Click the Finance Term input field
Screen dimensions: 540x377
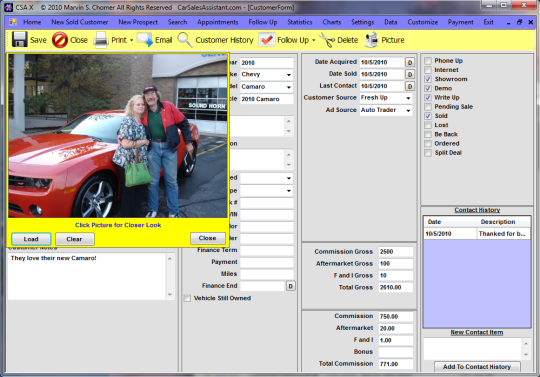click(x=267, y=250)
